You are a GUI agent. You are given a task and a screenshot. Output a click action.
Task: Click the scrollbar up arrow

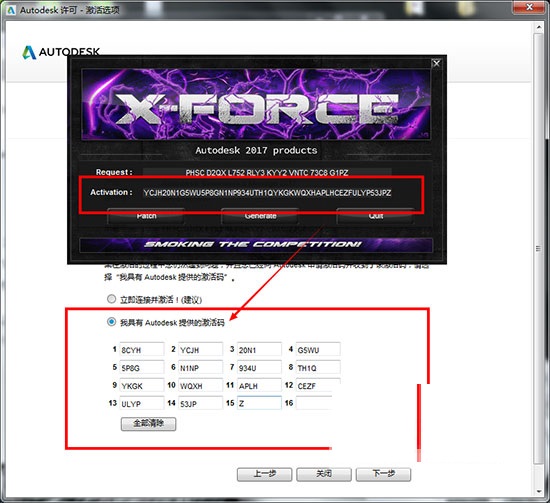click(539, 27)
